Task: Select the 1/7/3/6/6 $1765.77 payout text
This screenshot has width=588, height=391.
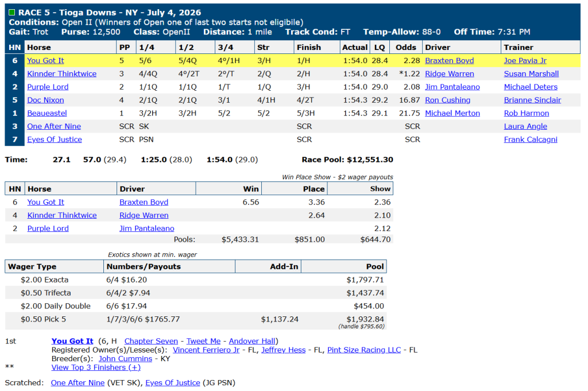Action: (x=143, y=319)
